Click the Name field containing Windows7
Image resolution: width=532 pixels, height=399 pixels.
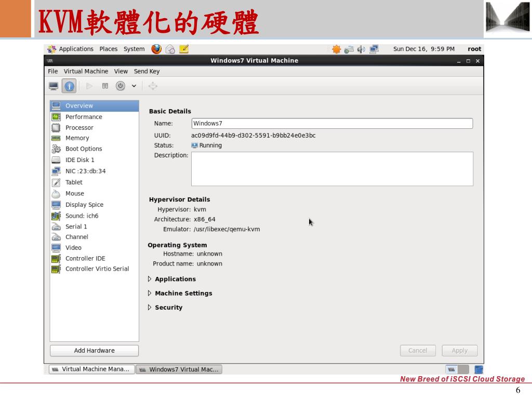332,124
